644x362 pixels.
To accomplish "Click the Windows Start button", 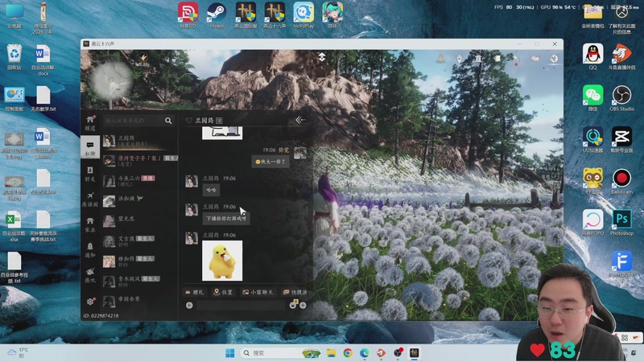I will pyautogui.click(x=230, y=353).
